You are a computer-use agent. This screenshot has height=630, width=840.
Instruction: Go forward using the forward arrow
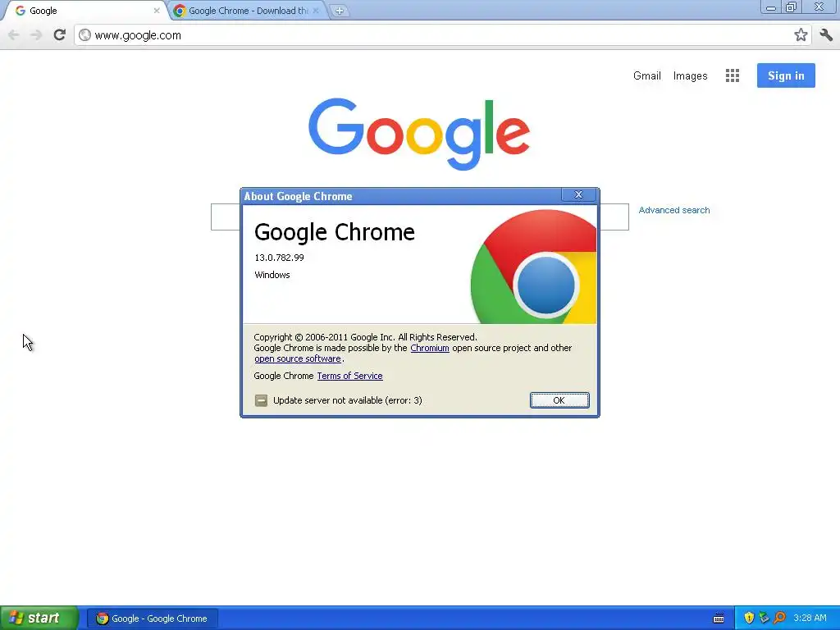tap(36, 35)
